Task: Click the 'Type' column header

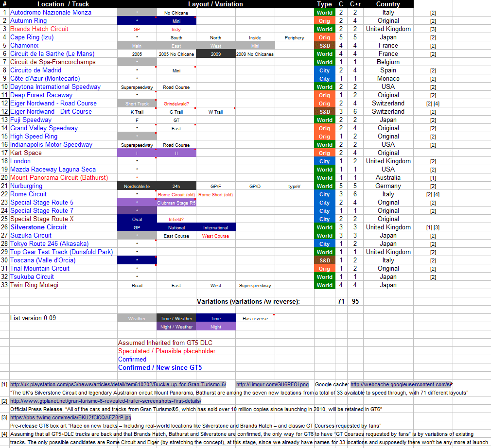Action: (x=324, y=4)
